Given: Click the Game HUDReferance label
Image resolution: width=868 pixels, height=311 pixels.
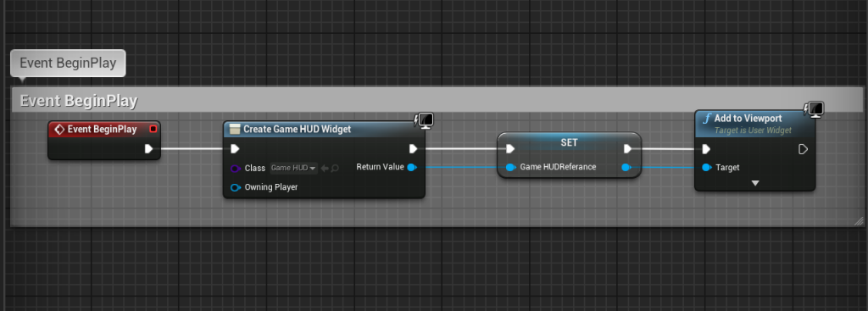Looking at the screenshot, I should [x=558, y=167].
